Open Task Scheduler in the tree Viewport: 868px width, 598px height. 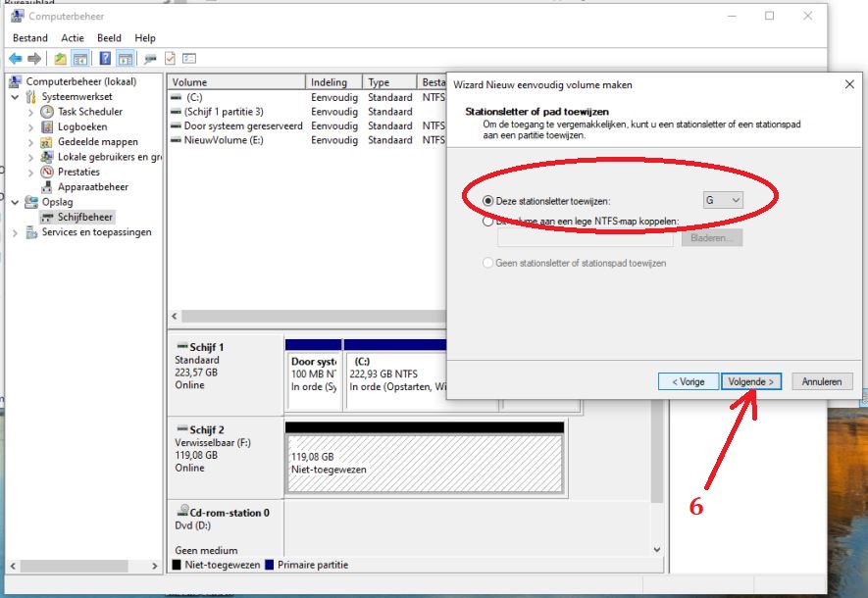tap(89, 112)
